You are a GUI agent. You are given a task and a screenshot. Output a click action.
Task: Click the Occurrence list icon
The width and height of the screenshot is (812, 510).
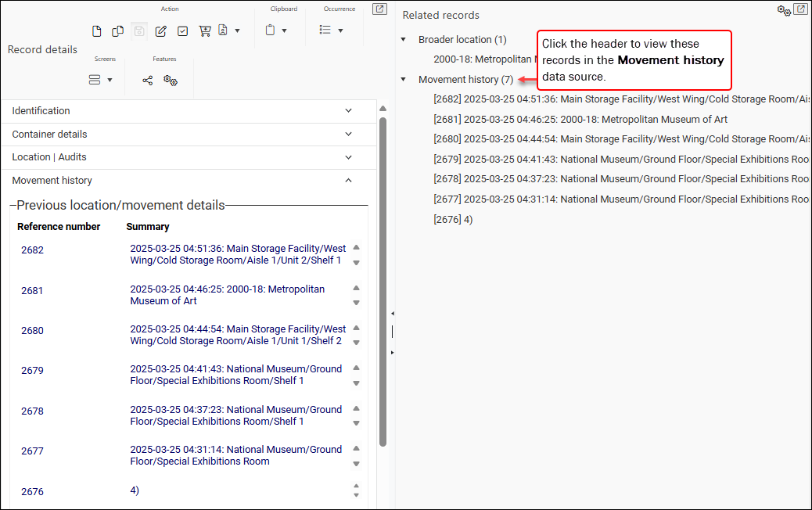click(325, 30)
